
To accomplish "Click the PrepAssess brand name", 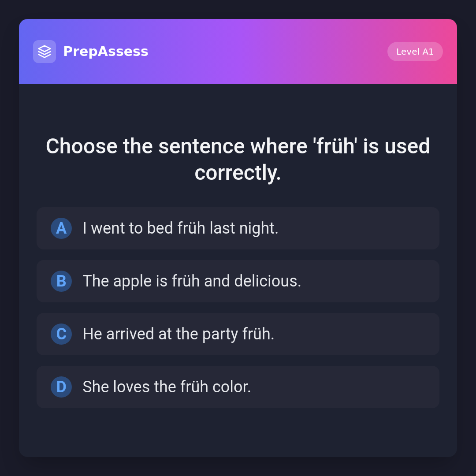I will 106,52.
